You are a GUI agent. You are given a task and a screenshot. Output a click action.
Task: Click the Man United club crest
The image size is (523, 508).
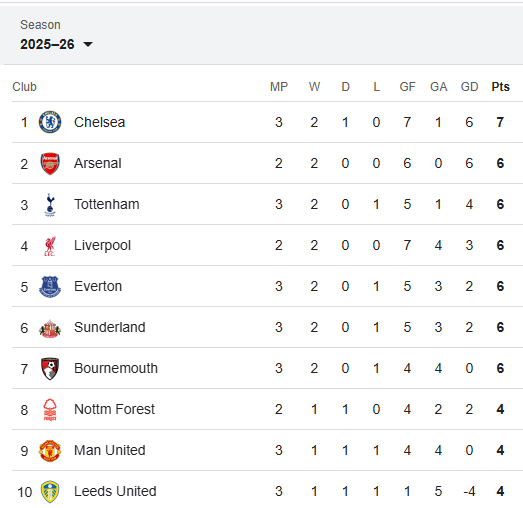[x=50, y=451]
